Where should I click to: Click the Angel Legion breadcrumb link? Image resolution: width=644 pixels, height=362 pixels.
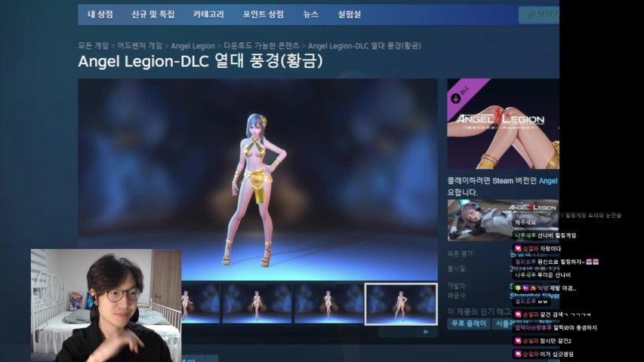[x=193, y=46]
